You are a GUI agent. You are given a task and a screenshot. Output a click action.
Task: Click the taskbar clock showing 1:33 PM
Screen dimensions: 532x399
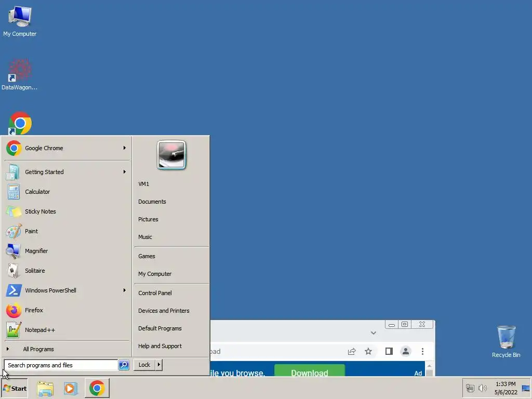coord(506,388)
